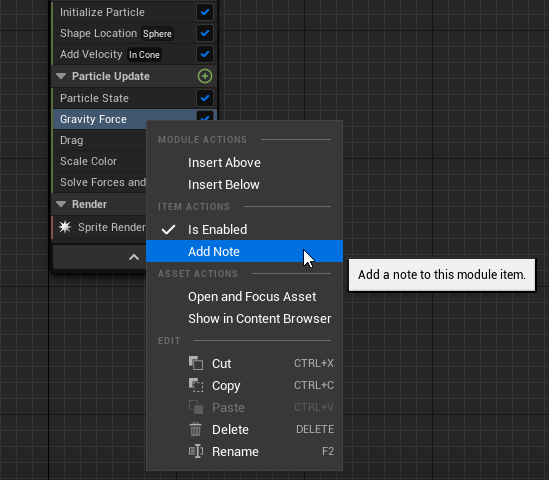Click the Rename text cursor icon

196,451
